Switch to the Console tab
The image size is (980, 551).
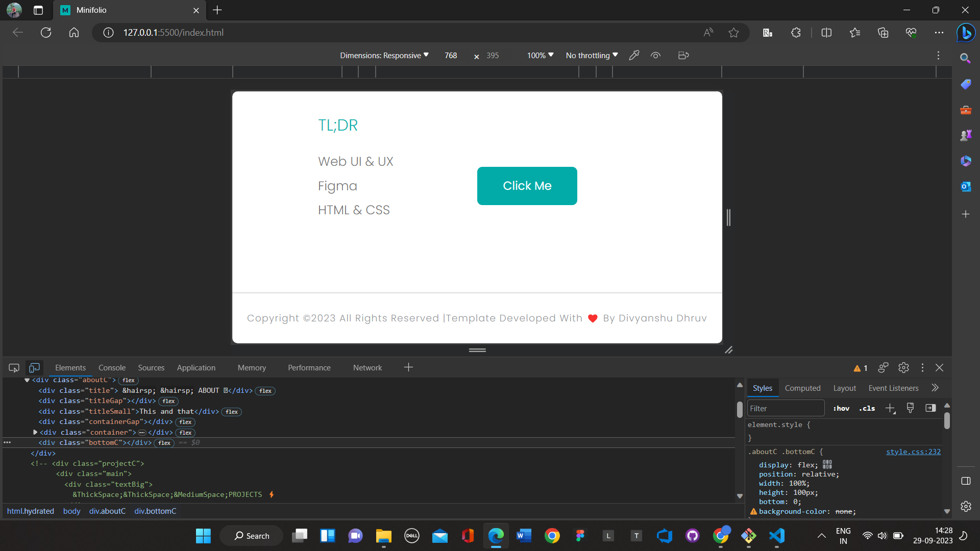click(x=112, y=368)
